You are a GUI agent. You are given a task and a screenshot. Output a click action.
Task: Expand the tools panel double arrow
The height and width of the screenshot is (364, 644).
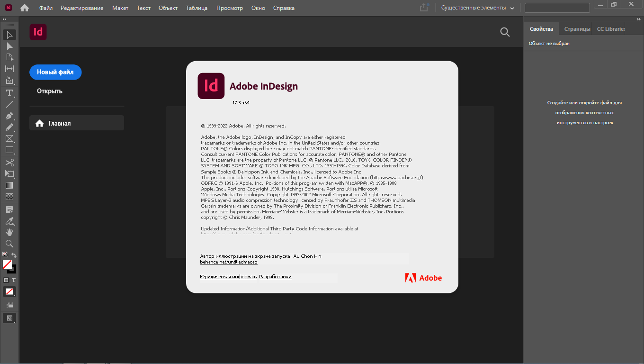pyautogui.click(x=4, y=19)
